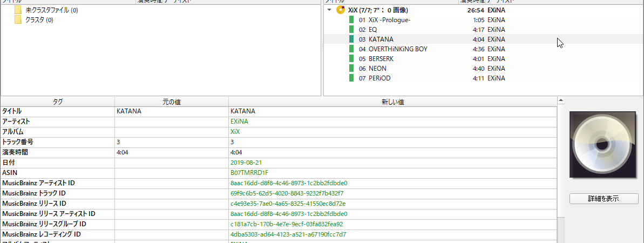The image size is (644, 243).
Task: Click the 元の値 column header
Action: [171, 101]
